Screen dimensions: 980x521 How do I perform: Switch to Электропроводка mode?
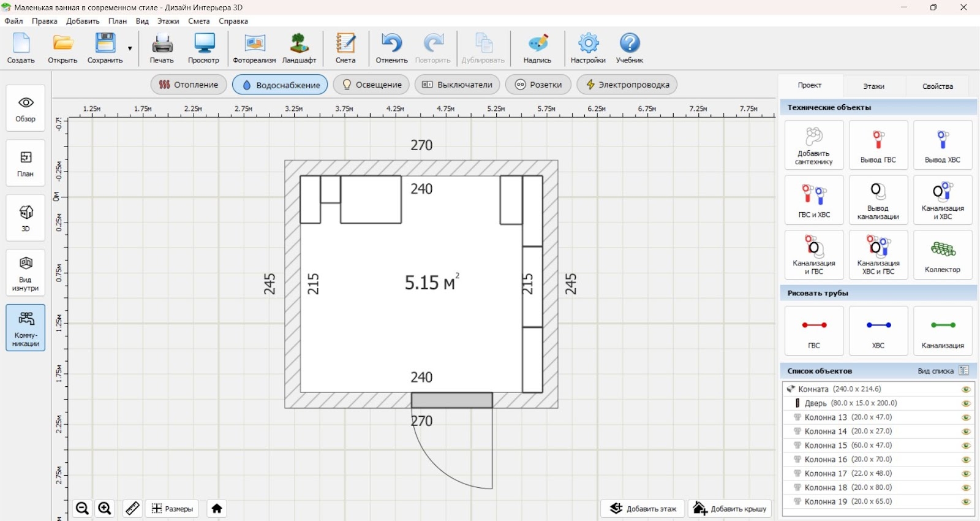pyautogui.click(x=627, y=85)
